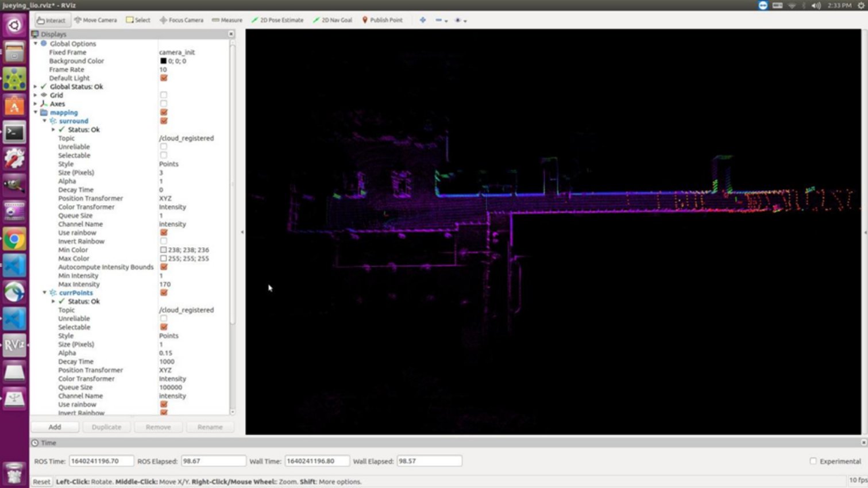Select the surround display item
Screen dimensions: 868x488
(74, 121)
